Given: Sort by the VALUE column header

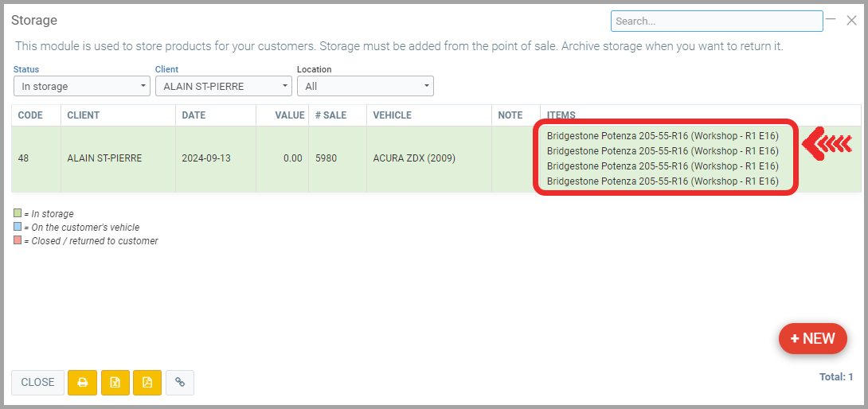Looking at the screenshot, I should [x=290, y=115].
